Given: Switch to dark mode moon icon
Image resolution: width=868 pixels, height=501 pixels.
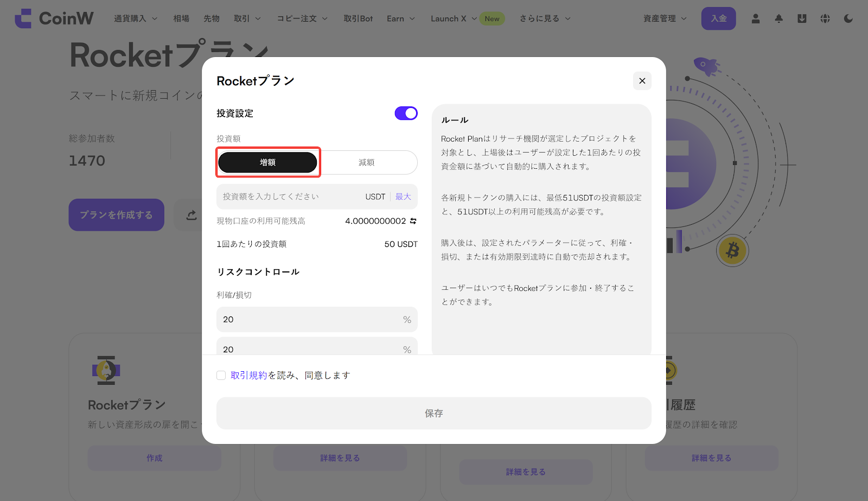Looking at the screenshot, I should point(848,18).
